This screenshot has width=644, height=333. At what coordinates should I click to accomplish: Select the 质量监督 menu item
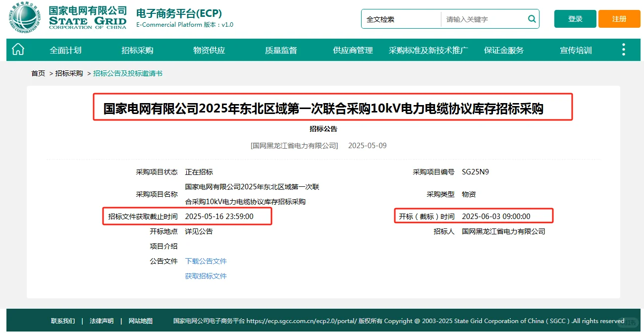tap(280, 50)
